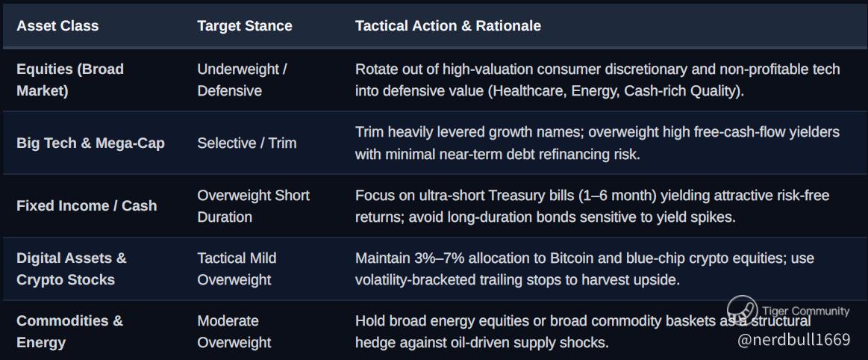Viewport: 868px width, 360px height.
Task: Click the Bitcoin allocation rationale text
Action: tap(584, 269)
